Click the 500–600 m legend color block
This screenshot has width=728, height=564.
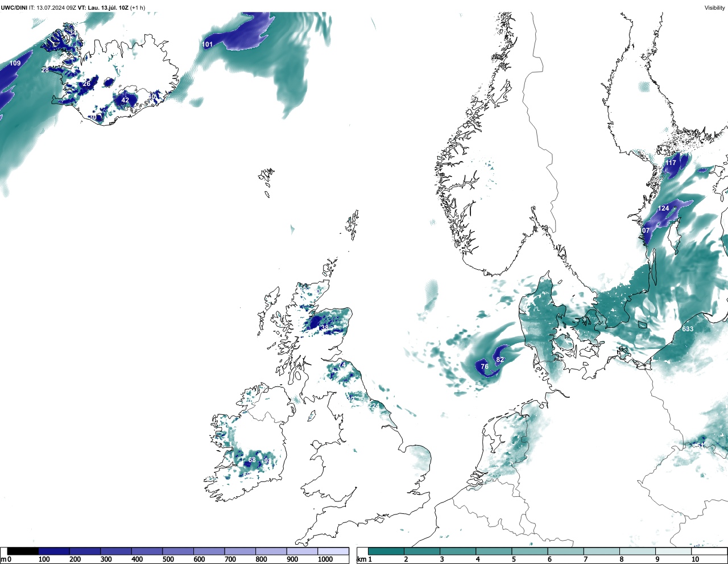tap(178, 551)
